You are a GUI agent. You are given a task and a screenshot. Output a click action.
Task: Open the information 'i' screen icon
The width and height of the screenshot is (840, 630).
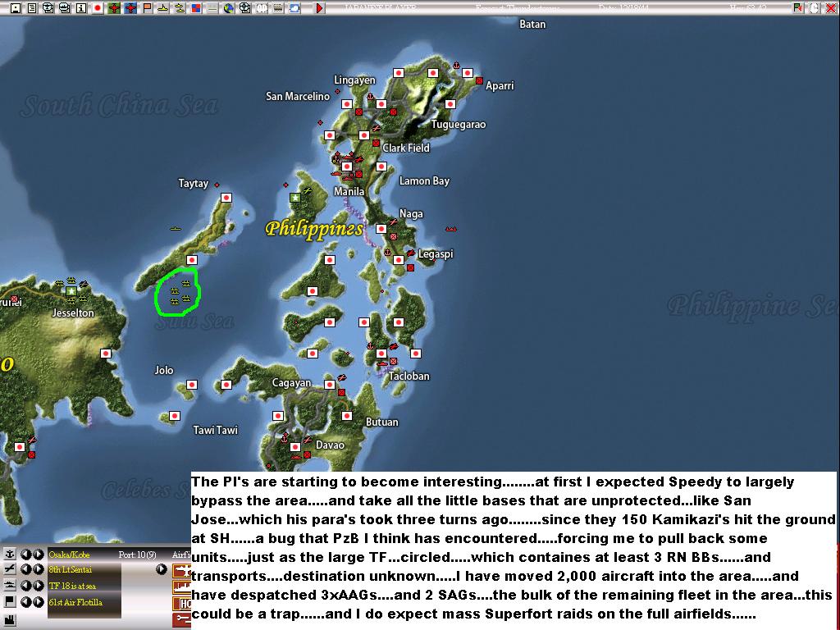pyautogui.click(x=81, y=8)
